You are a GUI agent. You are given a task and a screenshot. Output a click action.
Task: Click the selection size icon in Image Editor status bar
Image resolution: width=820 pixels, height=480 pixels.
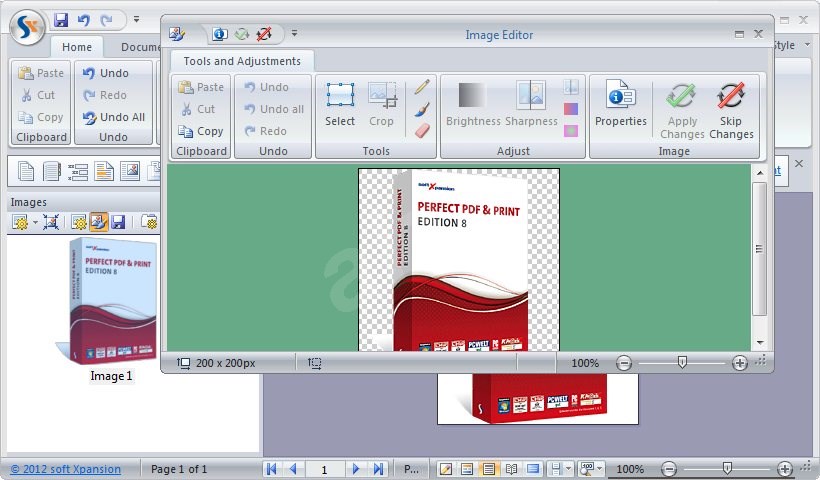314,363
